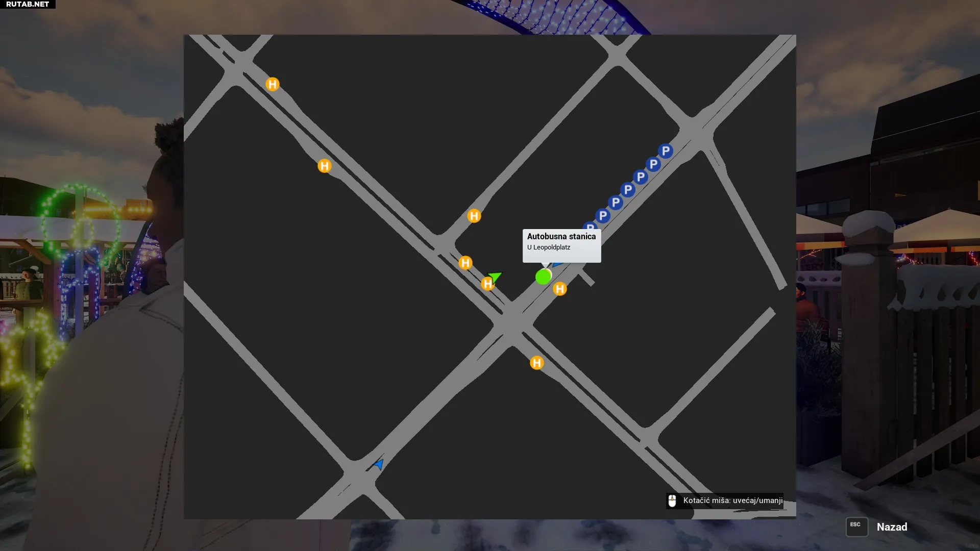Select the second parking marker from the top

click(653, 164)
